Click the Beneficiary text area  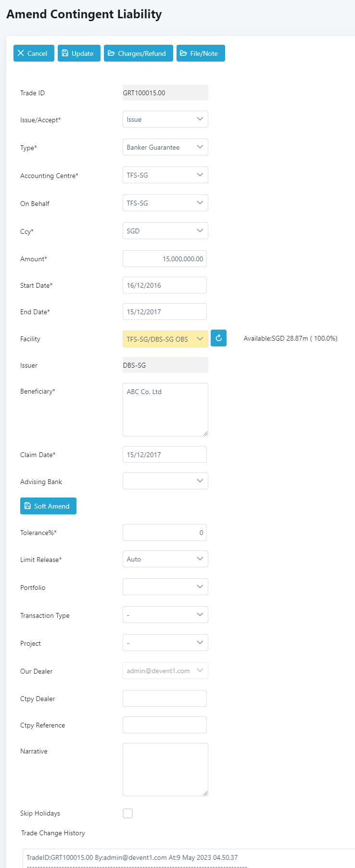tap(165, 409)
